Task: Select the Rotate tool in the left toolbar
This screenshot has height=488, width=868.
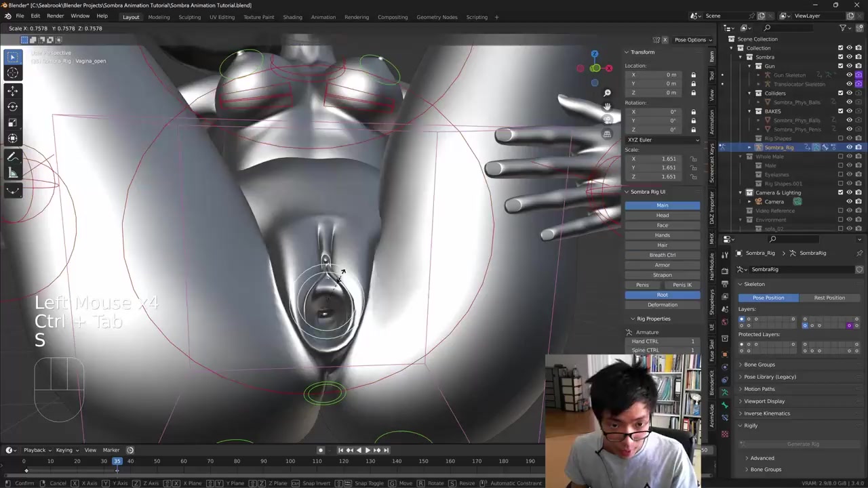Action: point(13,106)
